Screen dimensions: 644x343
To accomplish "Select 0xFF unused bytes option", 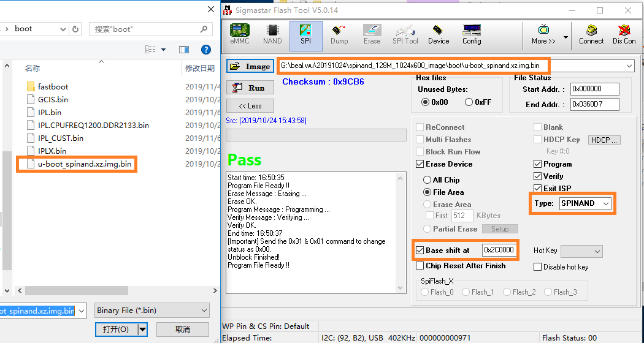I will 469,102.
